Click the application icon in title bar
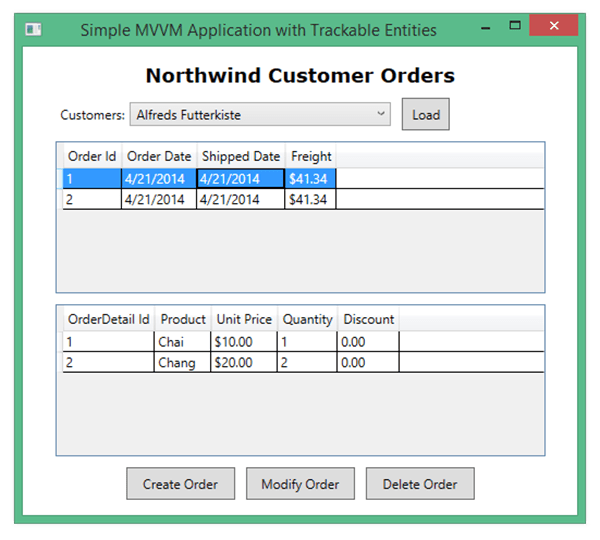The width and height of the screenshot is (600, 540). coord(33,29)
